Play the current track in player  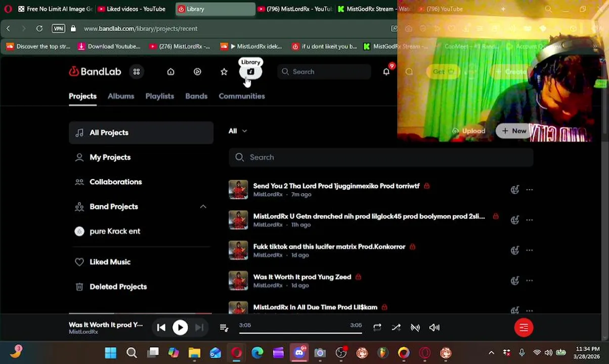(180, 328)
